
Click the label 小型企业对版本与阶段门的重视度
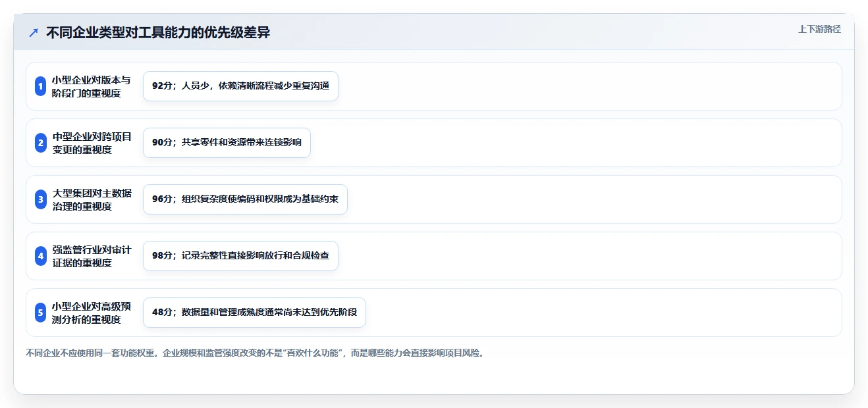[92, 86]
